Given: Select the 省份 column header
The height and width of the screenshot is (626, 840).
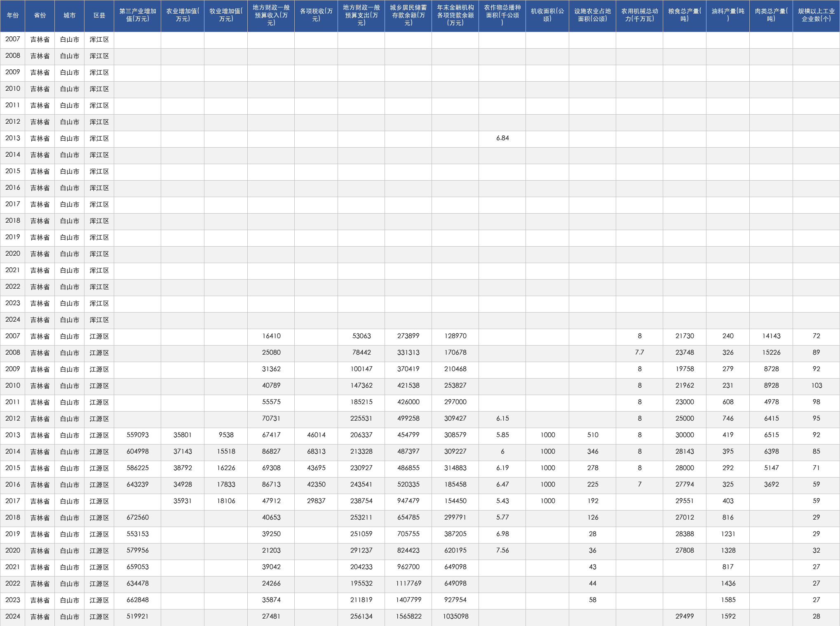Looking at the screenshot, I should click(40, 16).
